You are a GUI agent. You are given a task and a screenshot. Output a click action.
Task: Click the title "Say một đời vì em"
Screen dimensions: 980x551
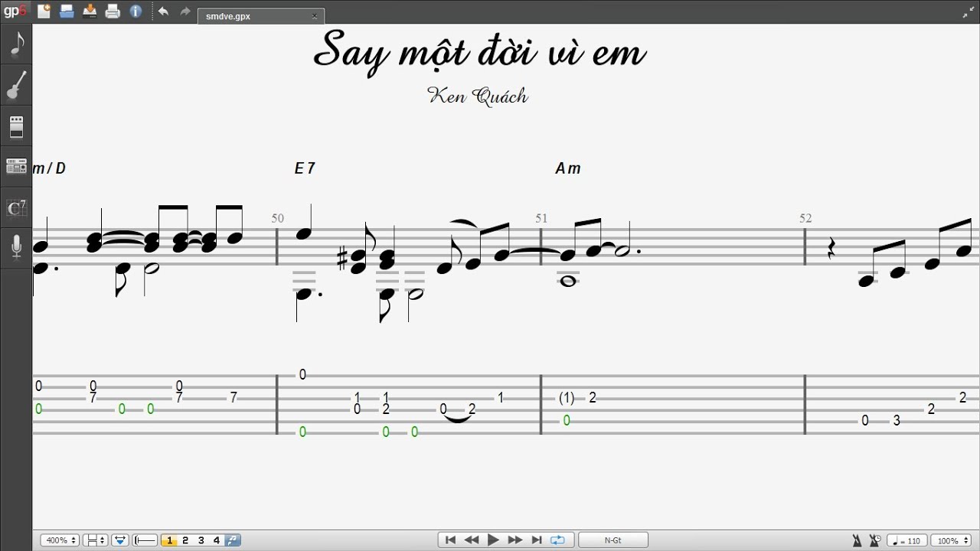pos(480,52)
